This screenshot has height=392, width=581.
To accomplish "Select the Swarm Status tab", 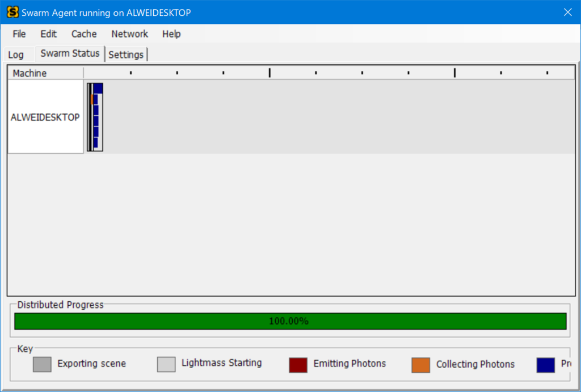I will [x=70, y=53].
